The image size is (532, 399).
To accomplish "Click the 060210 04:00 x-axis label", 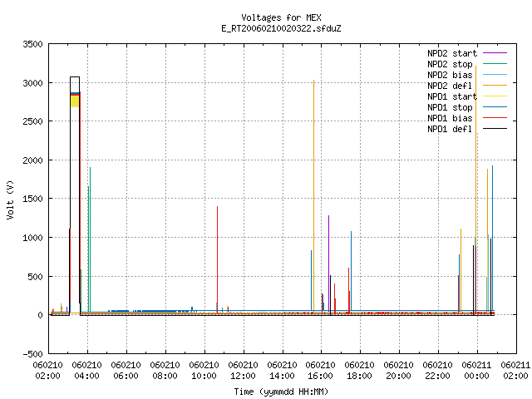I will [86, 371].
